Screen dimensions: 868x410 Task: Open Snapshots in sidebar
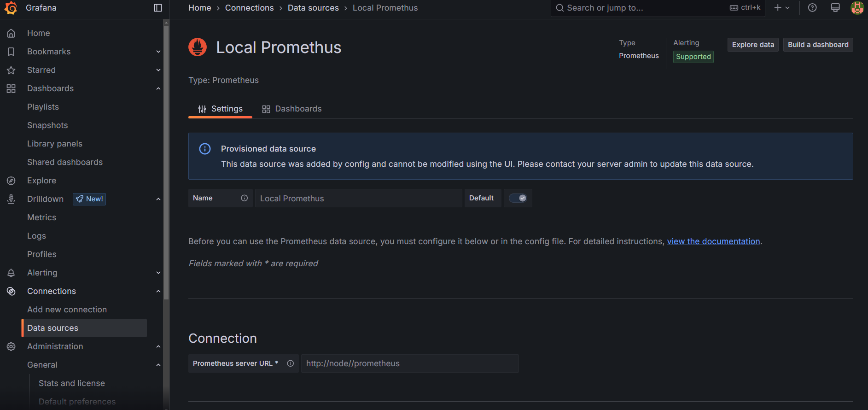[x=47, y=125]
